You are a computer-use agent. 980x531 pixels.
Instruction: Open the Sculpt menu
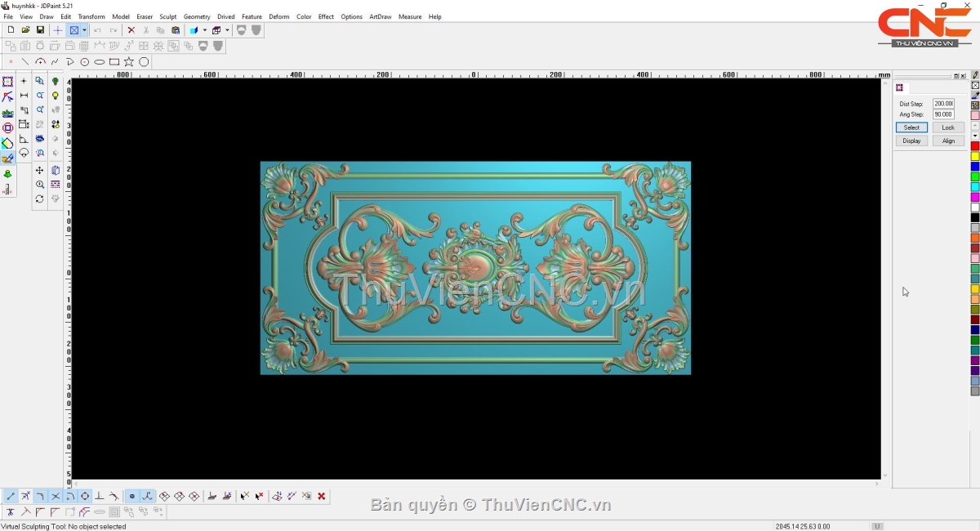click(x=167, y=16)
